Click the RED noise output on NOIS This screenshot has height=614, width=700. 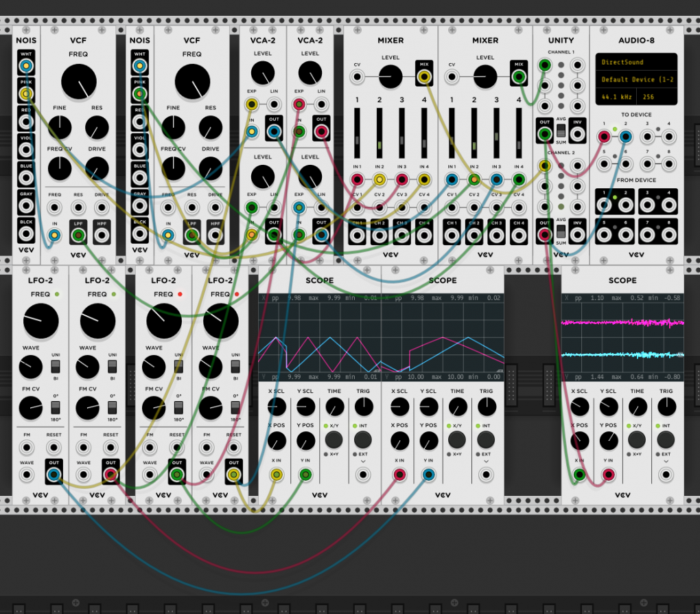pyautogui.click(x=26, y=121)
